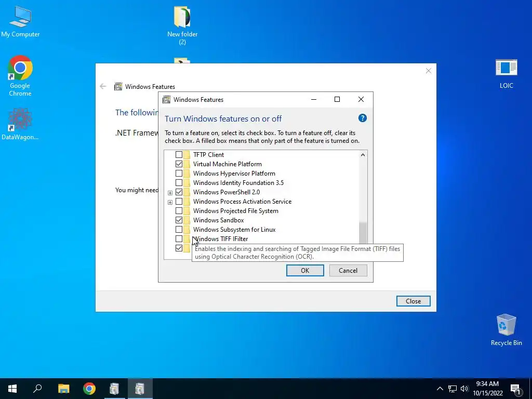Select the Windows Hypervisor Platform label
This screenshot has height=399, width=532.
pos(234,174)
